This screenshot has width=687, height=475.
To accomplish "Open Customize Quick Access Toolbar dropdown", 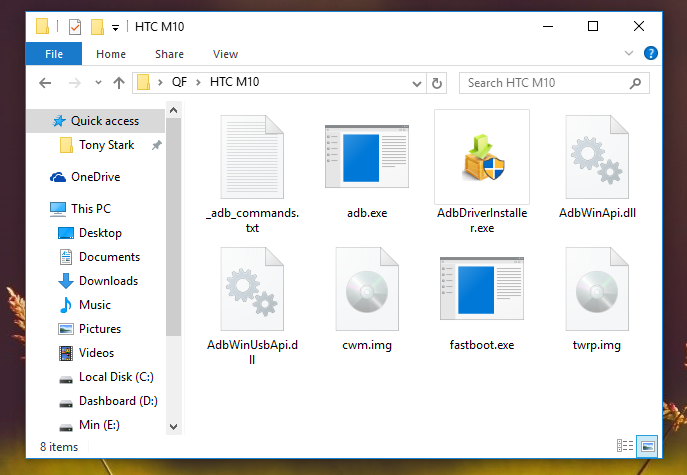I will coord(115,28).
